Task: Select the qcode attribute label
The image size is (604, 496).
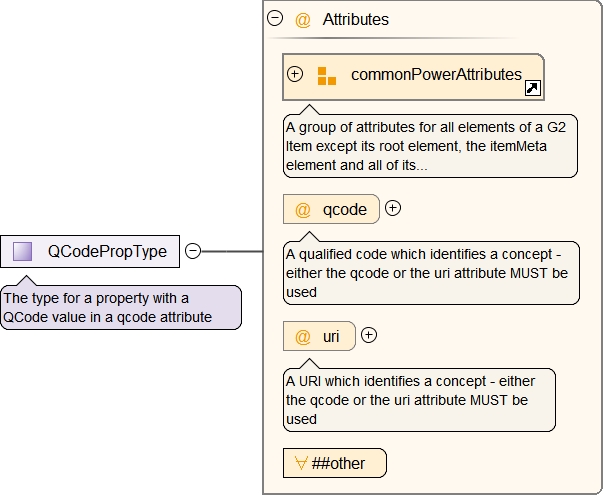Action: point(344,210)
